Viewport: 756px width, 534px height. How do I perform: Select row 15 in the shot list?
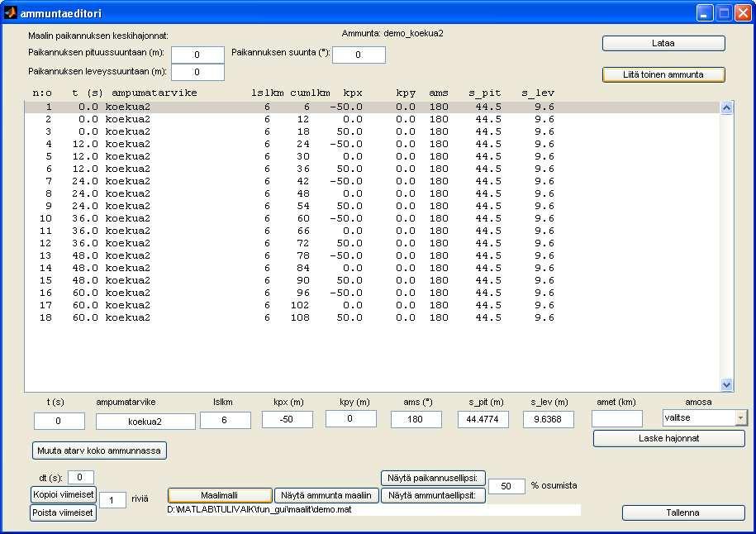371,281
